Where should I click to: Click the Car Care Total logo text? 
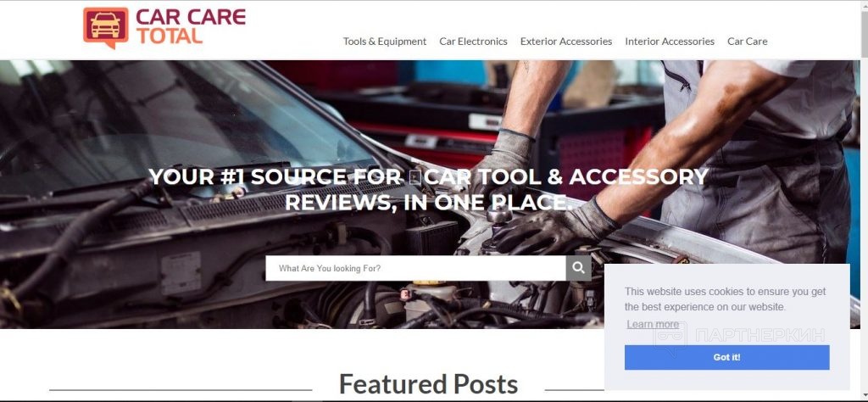tap(191, 26)
